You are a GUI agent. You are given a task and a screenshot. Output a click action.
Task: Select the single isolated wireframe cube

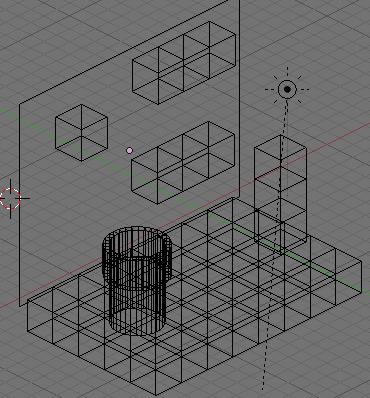coord(81,132)
